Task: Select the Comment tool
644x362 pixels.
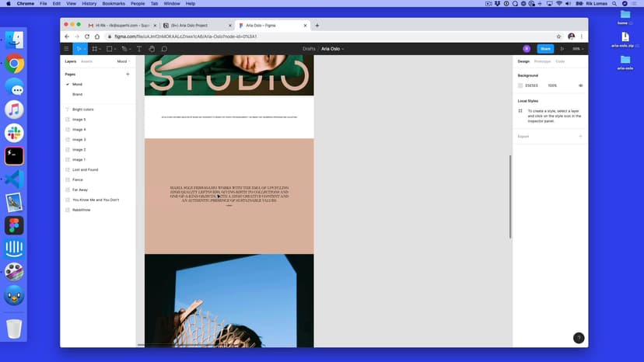Action: click(164, 49)
